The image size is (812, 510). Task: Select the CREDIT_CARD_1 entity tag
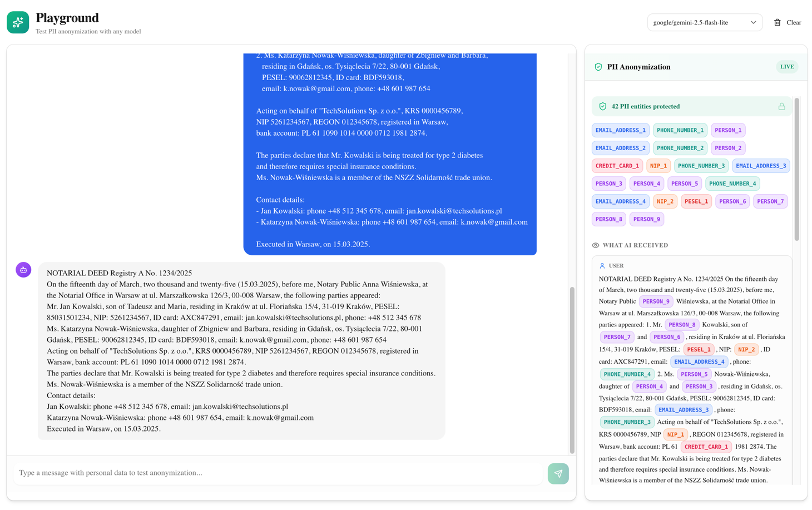[x=617, y=166]
